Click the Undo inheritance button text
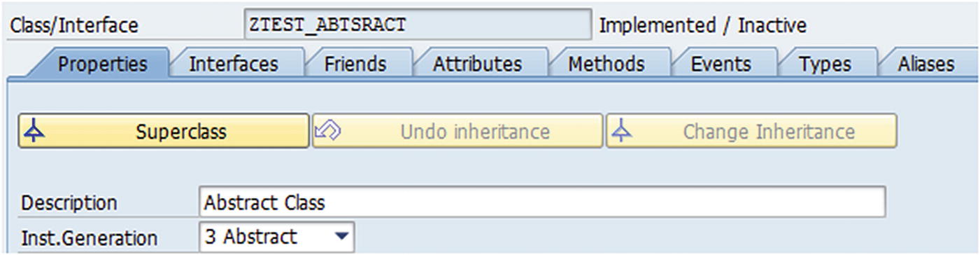 pos(475,132)
